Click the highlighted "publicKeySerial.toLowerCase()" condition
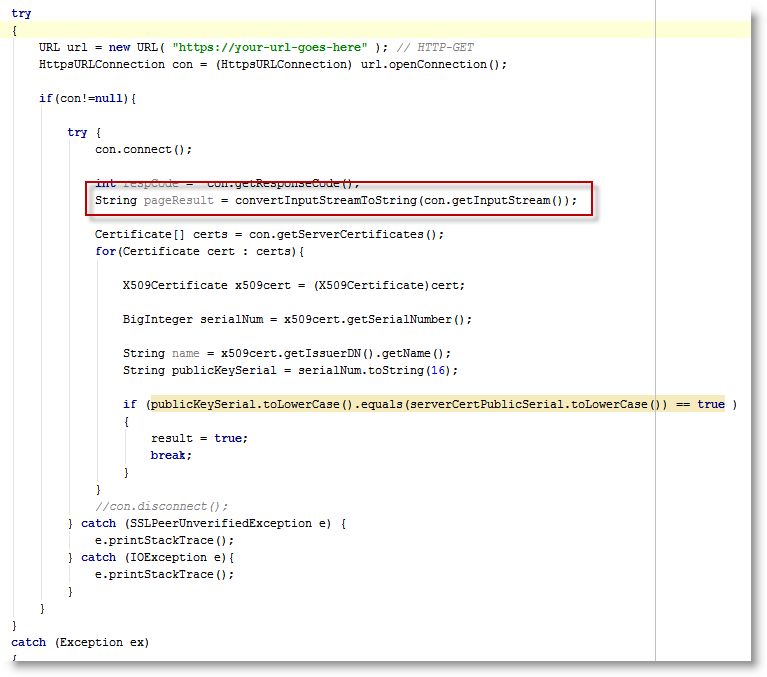Image resolution: width=767 pixels, height=677 pixels. [x=251, y=404]
